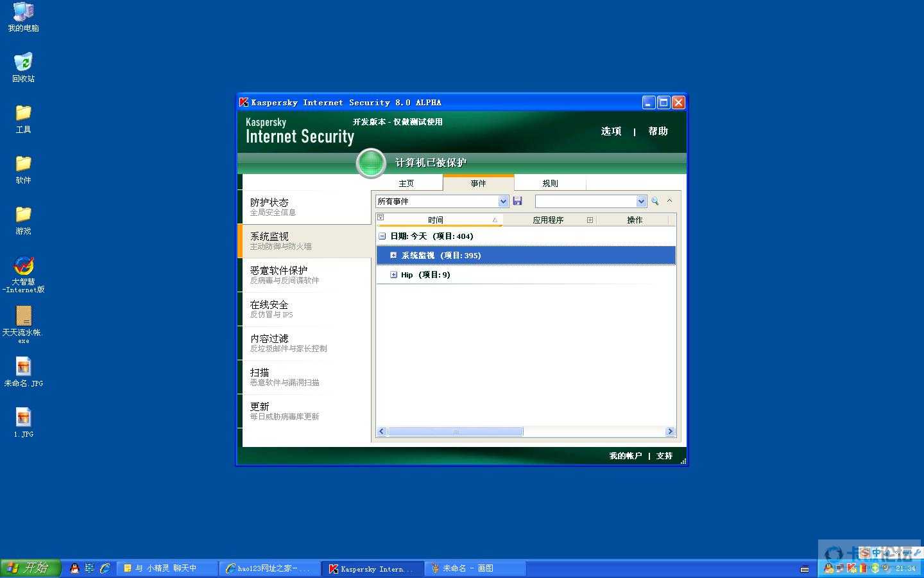The height and width of the screenshot is (578, 924).
Task: Switch to 与 小精灵 聊天中 taskbar window
Action: pos(167,568)
